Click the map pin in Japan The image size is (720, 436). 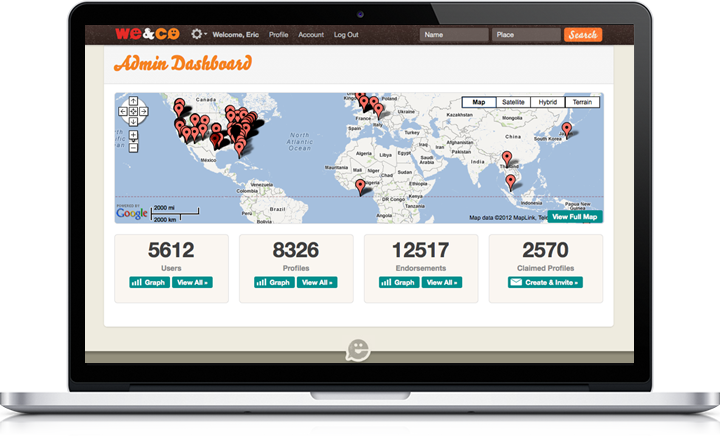pyautogui.click(x=567, y=130)
